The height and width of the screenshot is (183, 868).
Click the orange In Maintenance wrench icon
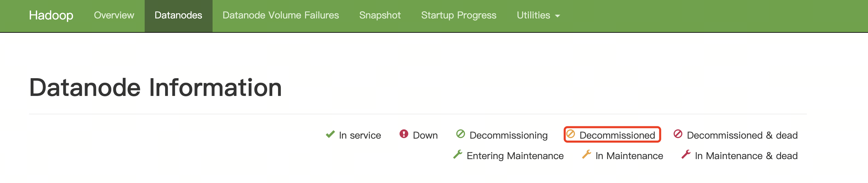[587, 154]
